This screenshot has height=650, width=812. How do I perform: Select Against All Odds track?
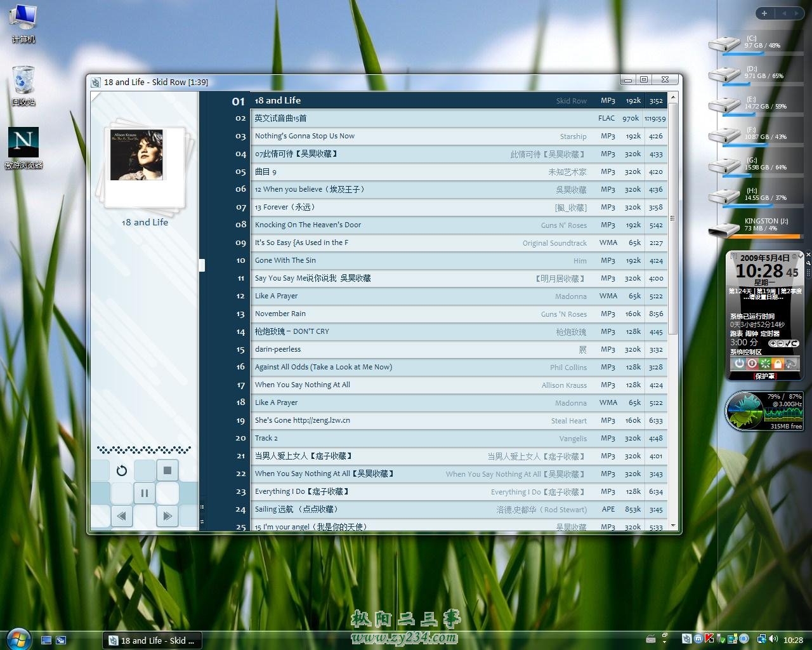click(x=459, y=367)
